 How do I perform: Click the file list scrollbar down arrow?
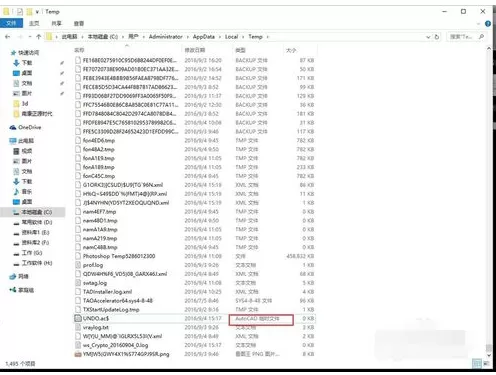tap(489, 355)
